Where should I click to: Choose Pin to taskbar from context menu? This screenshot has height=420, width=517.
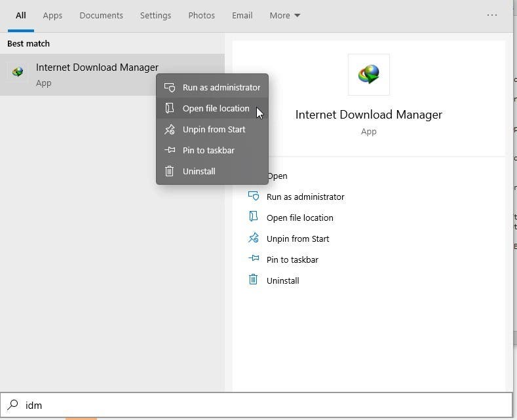point(208,150)
